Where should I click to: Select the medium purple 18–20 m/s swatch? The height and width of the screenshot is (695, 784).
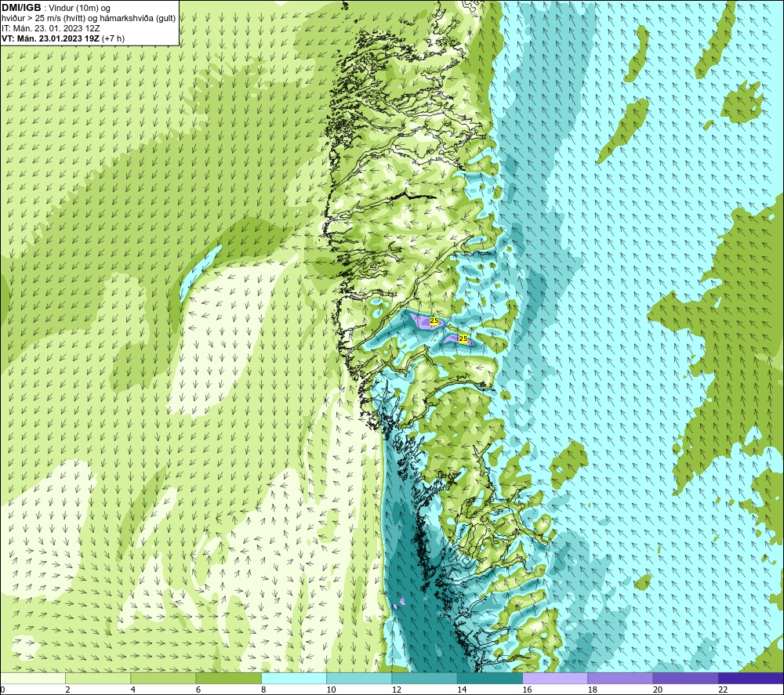620,678
